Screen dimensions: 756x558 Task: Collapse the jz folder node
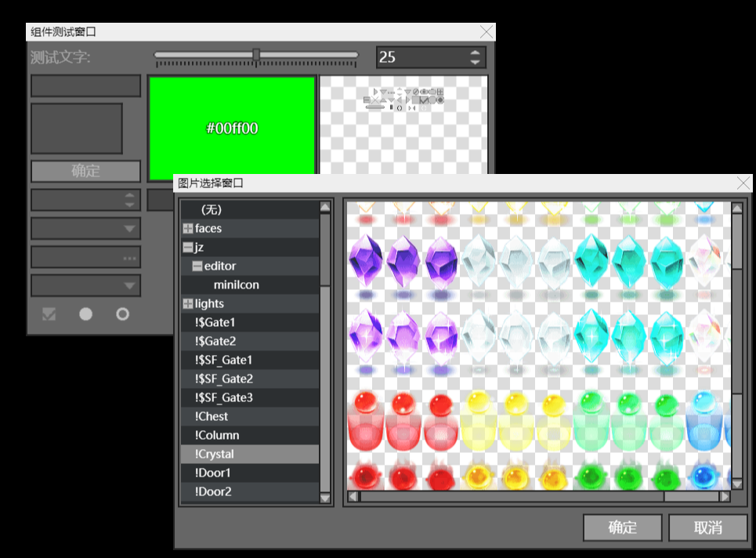(187, 248)
